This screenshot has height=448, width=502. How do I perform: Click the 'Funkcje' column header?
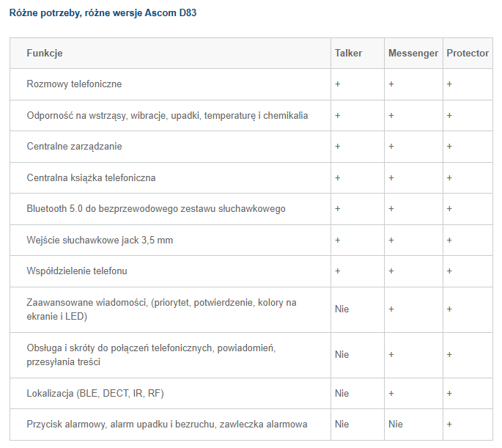point(45,54)
